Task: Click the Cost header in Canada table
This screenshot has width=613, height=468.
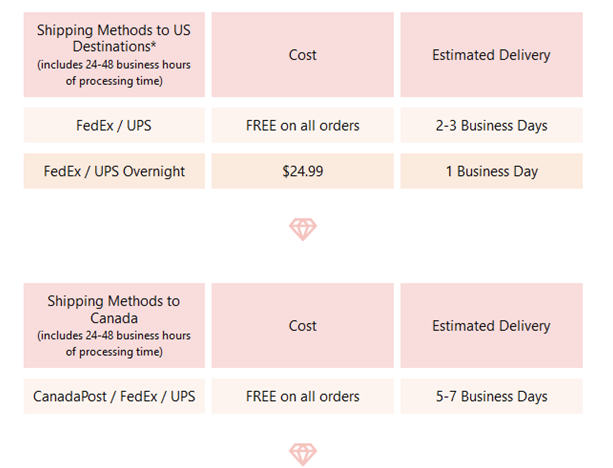Action: click(x=303, y=325)
